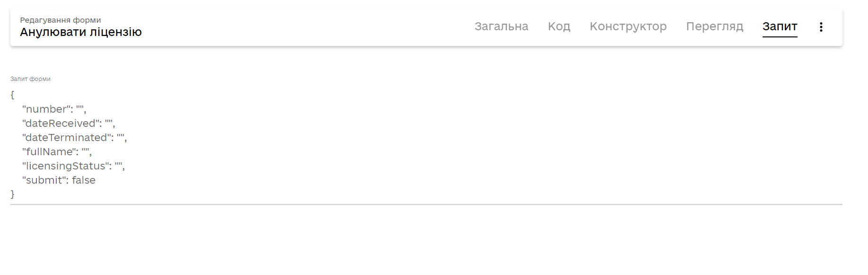The height and width of the screenshot is (275, 868).
Task: Click the empty value after "fullName"
Action: click(x=85, y=151)
